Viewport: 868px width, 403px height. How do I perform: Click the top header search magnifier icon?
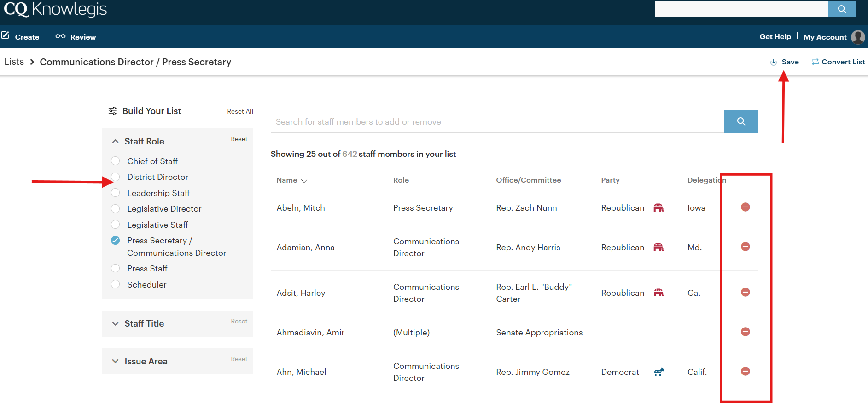point(842,9)
